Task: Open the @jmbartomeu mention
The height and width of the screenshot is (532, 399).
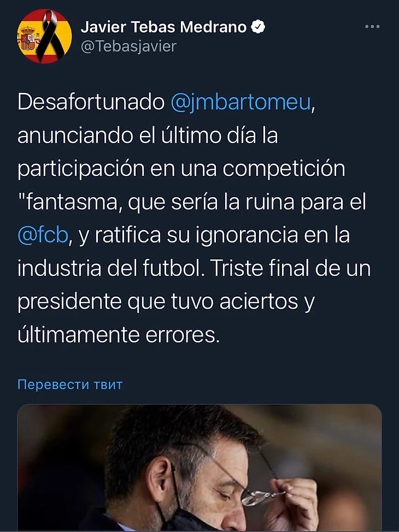Action: [240, 102]
